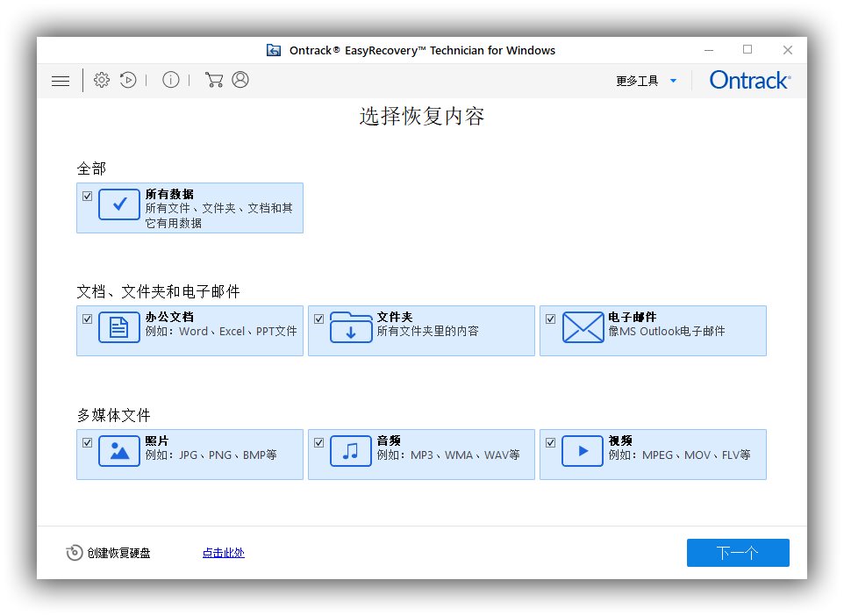Toggle the 照片 checkbox
Screen dimensions: 844x616
(87, 442)
